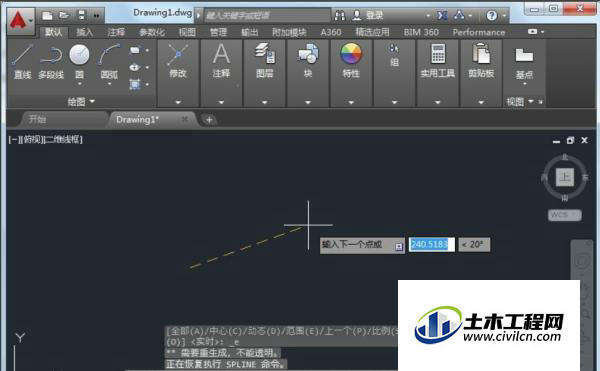Minimize the drawing viewport window
600x371 pixels.
point(556,142)
